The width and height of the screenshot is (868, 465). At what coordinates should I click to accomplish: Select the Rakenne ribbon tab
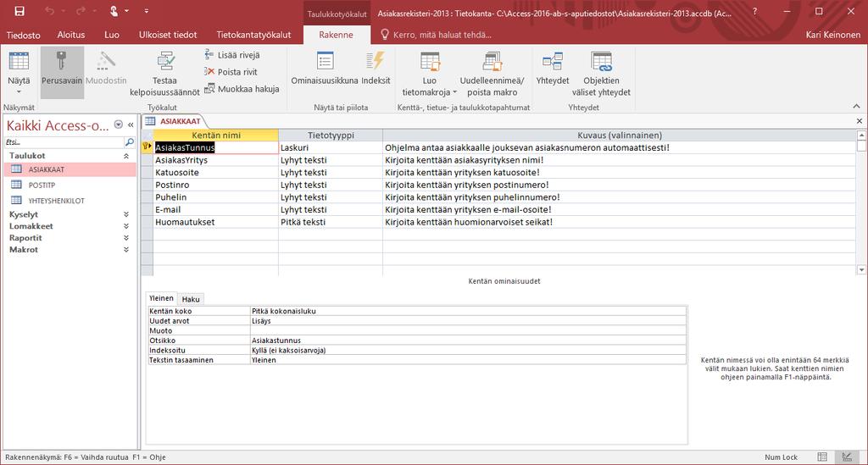click(x=336, y=35)
